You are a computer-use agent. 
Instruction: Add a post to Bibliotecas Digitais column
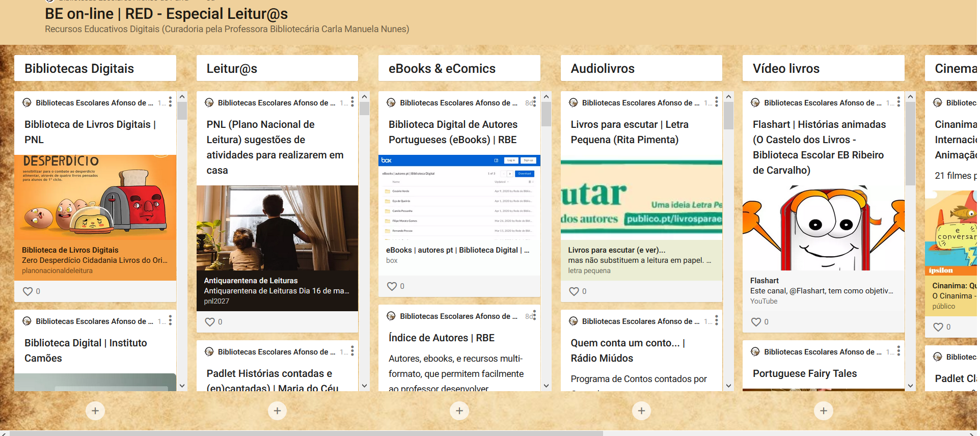[95, 411]
